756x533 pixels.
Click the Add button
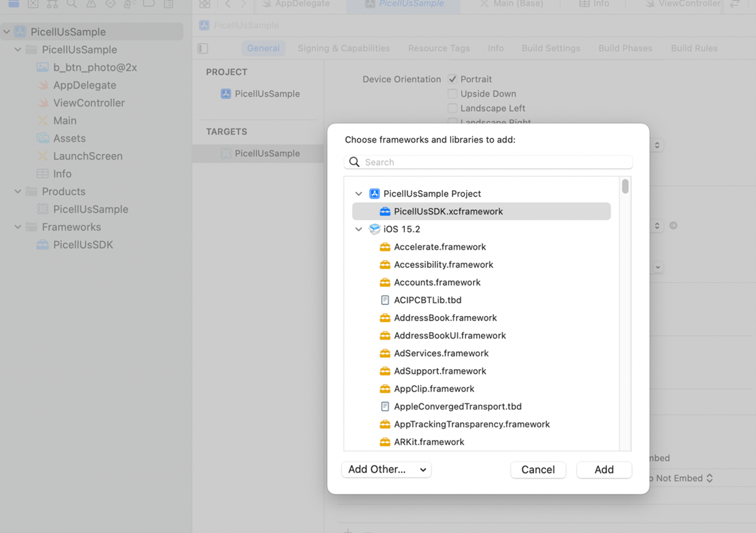coord(604,469)
